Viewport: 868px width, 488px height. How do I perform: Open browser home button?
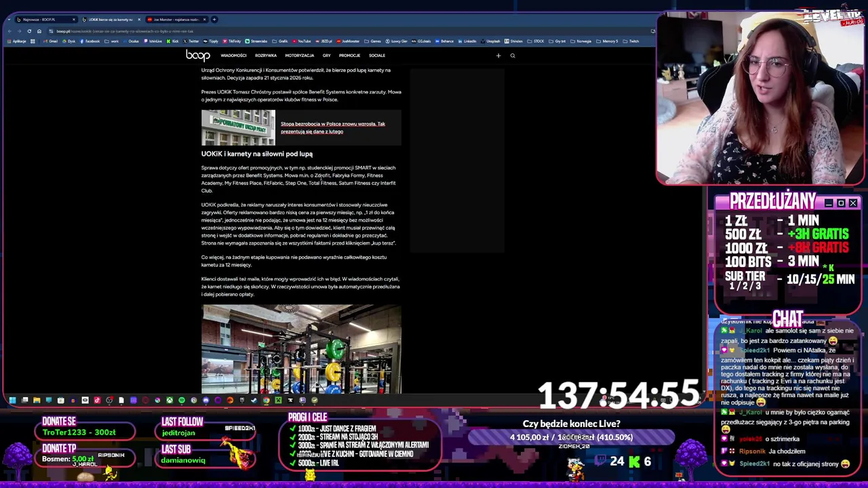(39, 31)
